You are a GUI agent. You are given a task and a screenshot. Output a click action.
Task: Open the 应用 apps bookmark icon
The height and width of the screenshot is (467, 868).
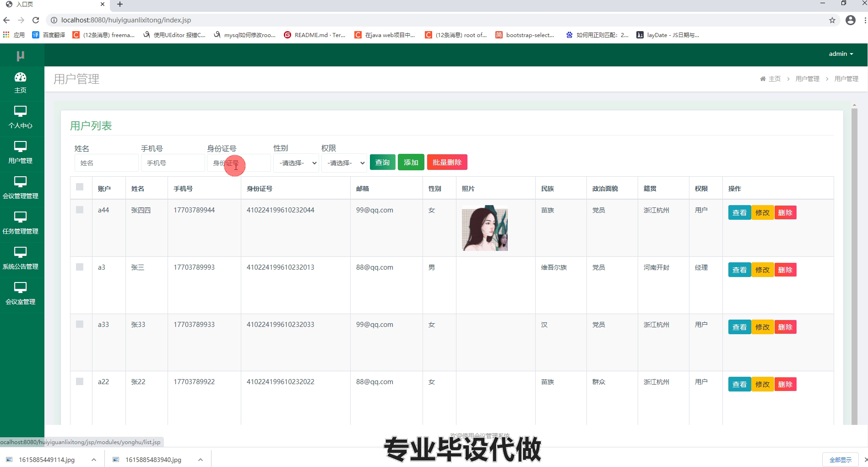pyautogui.click(x=14, y=35)
